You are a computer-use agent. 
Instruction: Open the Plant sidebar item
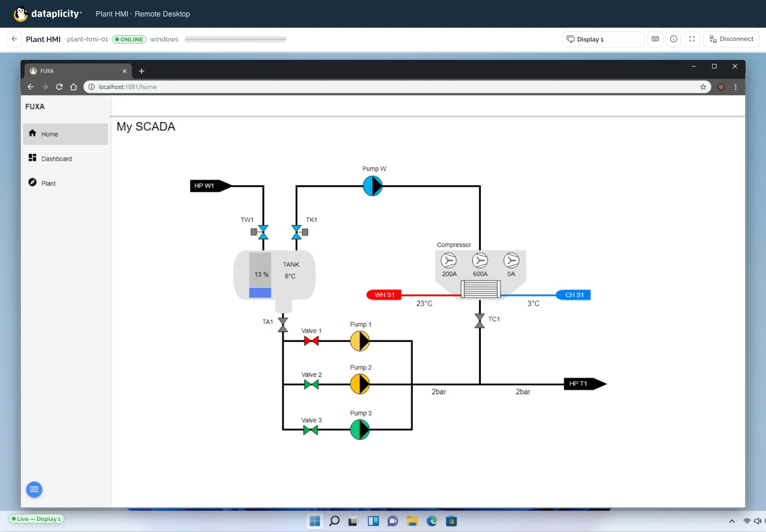pyautogui.click(x=65, y=183)
